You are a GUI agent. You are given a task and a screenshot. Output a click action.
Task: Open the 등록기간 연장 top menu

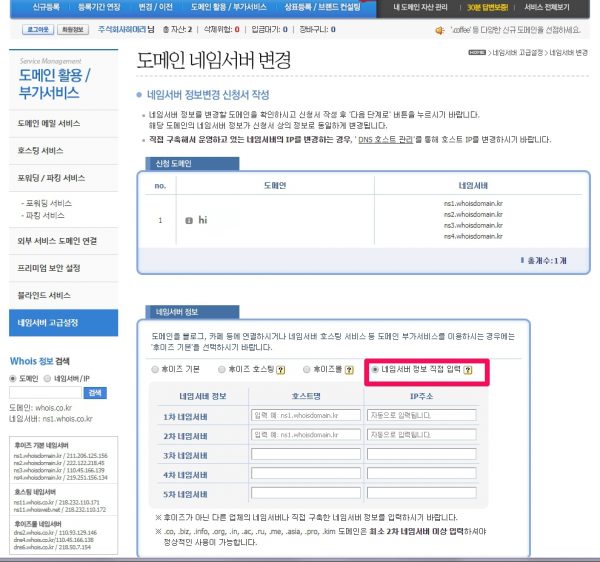pos(99,7)
